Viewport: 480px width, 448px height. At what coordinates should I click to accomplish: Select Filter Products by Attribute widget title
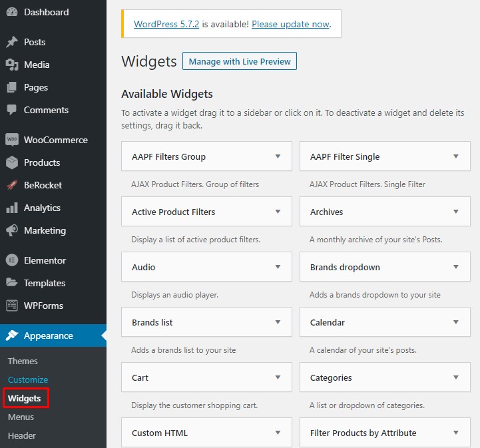(363, 433)
